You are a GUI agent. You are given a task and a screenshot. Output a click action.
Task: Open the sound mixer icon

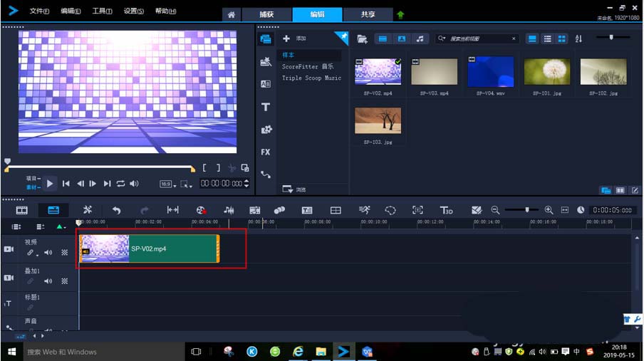[x=229, y=210]
